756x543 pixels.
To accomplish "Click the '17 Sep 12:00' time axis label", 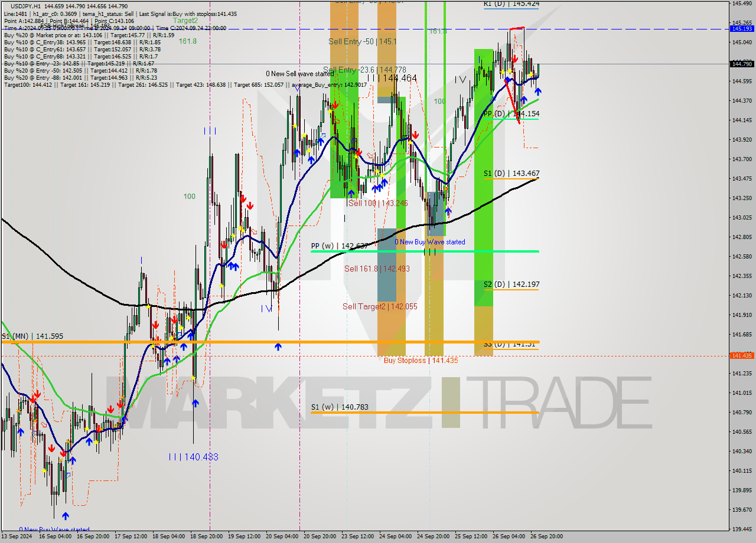I will tap(130, 537).
